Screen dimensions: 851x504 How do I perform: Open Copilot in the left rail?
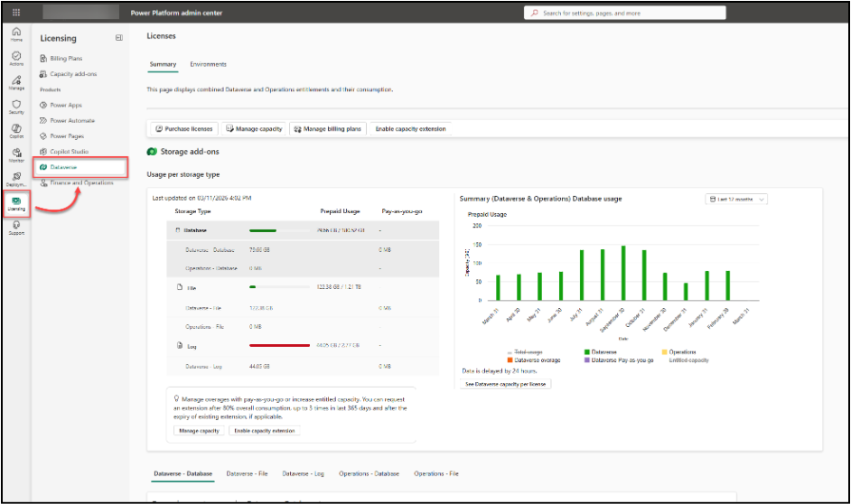click(16, 131)
